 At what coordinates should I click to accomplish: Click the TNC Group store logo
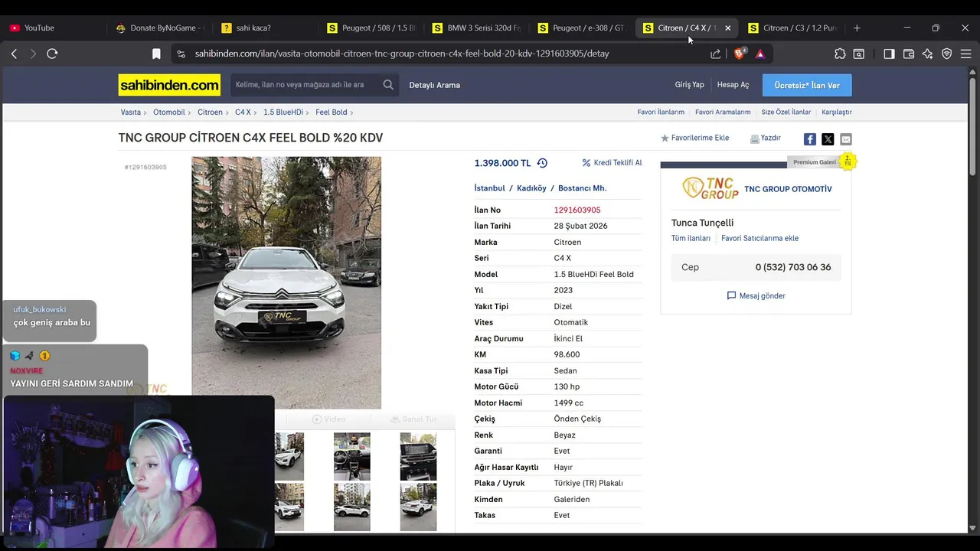click(x=710, y=188)
